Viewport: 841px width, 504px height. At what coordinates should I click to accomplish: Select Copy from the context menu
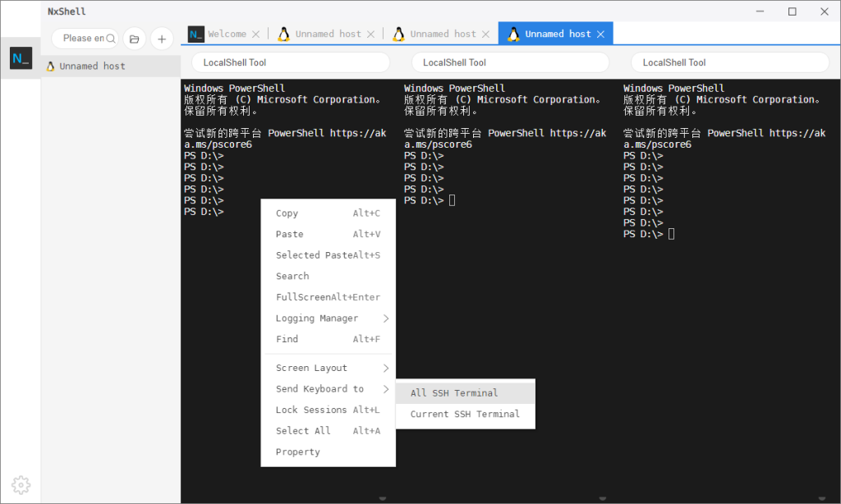(287, 213)
